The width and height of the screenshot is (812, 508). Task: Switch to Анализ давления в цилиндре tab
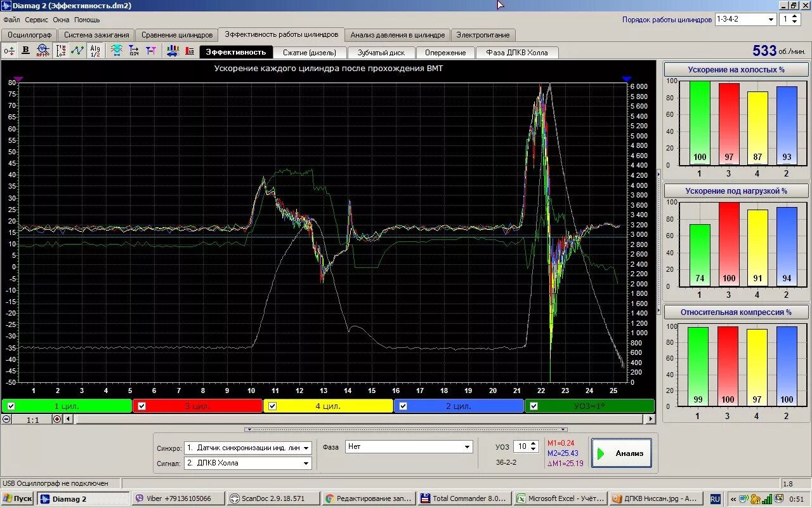398,35
